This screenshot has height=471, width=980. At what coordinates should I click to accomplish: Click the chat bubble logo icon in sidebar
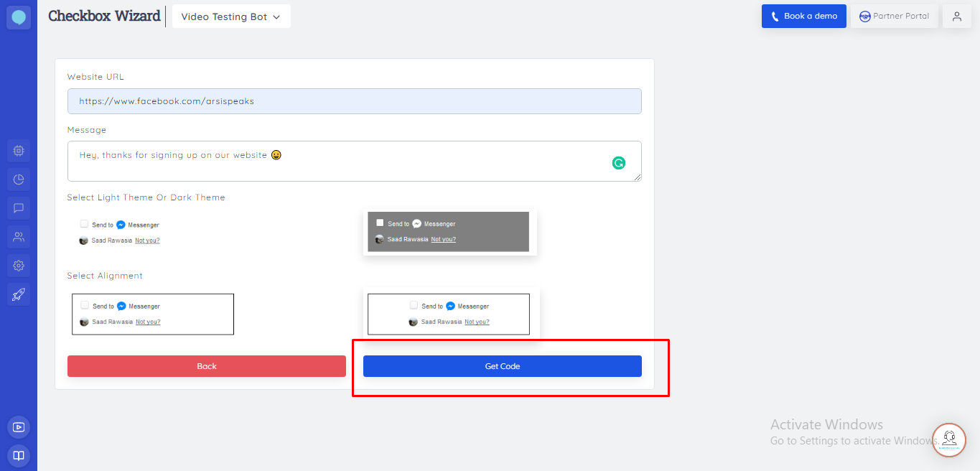(19, 17)
